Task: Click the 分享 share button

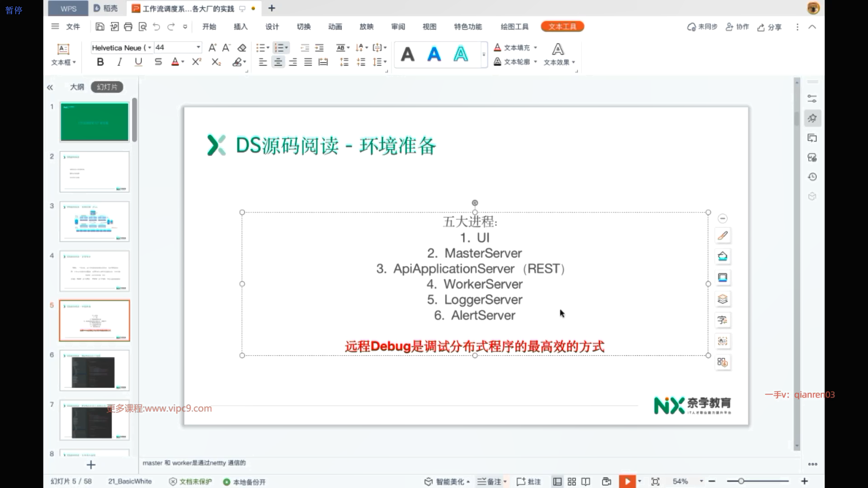Action: [769, 27]
